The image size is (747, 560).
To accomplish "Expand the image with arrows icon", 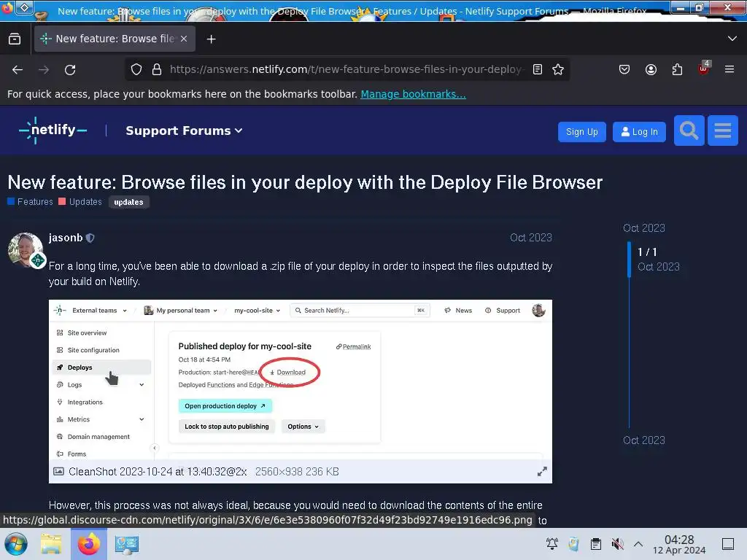I will pos(542,472).
